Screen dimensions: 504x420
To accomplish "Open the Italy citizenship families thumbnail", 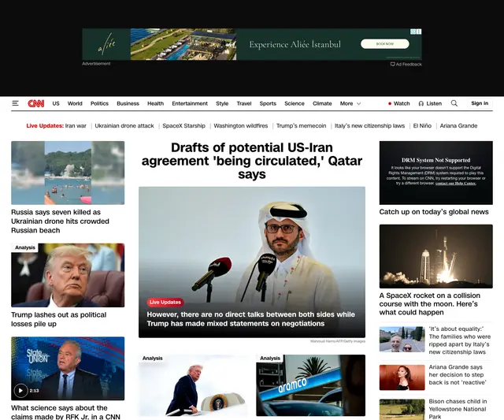I will (402, 340).
